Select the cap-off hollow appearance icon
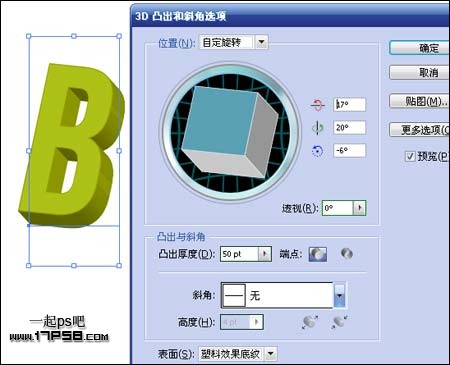This screenshot has width=450, height=365. point(347,254)
